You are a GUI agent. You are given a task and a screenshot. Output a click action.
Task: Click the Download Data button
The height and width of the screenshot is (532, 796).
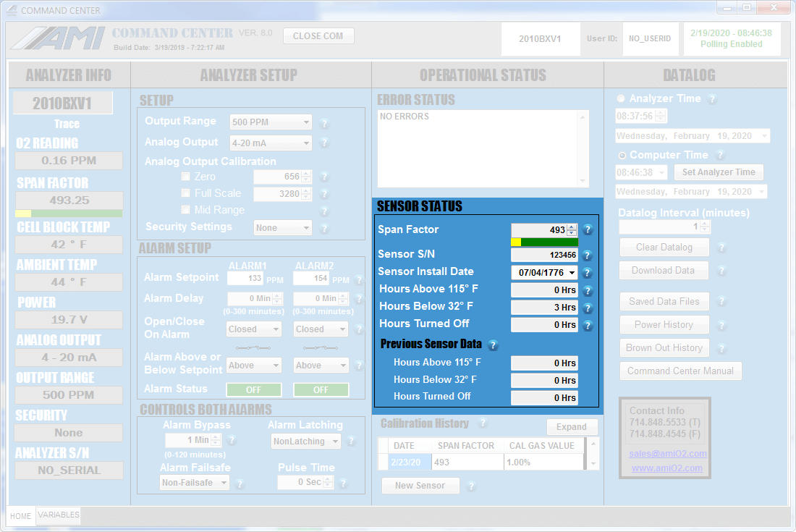coord(664,271)
